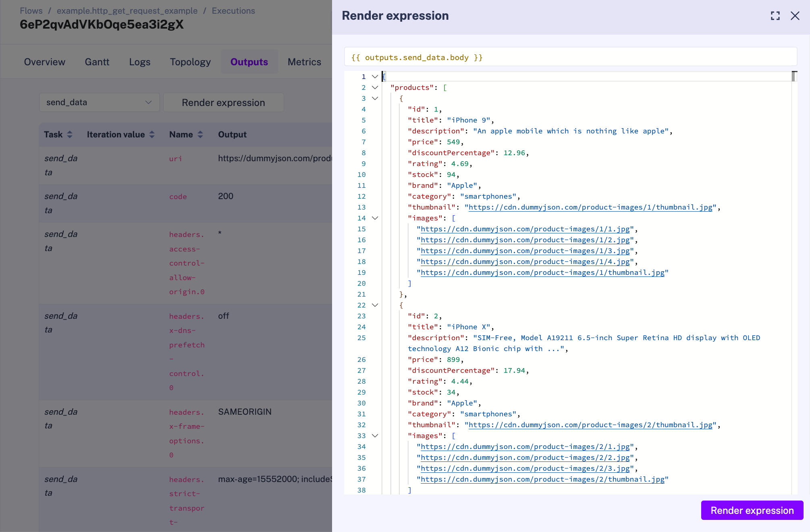Switch to the Metrics tab
Viewport: 810px width, 532px height.
tap(304, 62)
